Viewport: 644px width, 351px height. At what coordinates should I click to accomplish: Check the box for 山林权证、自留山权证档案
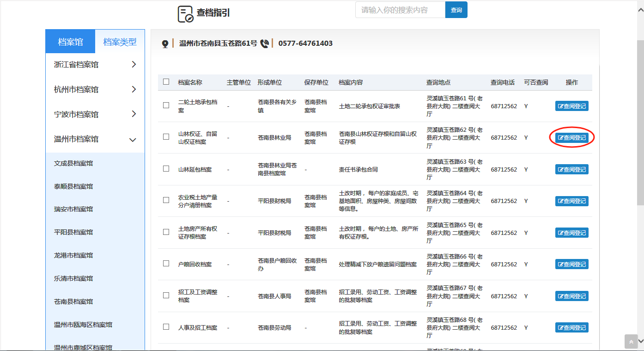coord(166,137)
